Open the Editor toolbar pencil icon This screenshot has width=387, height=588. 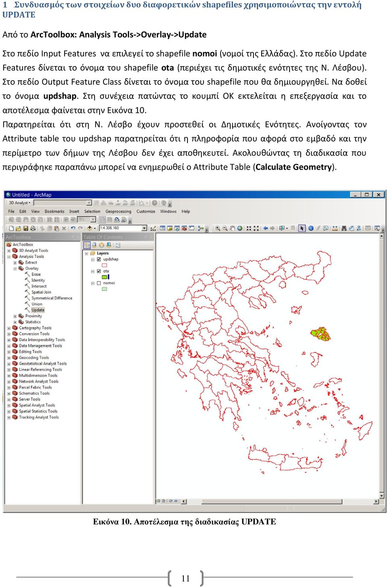[x=153, y=228]
